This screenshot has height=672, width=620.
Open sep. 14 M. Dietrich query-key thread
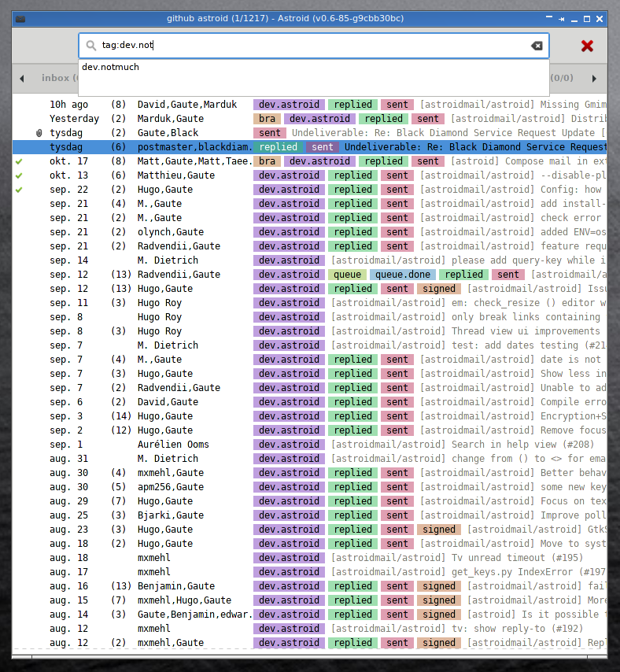coord(310,260)
